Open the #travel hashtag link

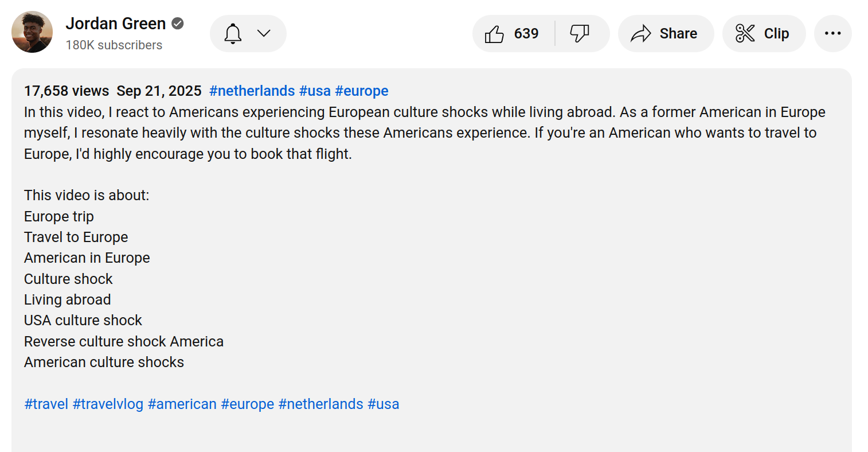click(46, 404)
